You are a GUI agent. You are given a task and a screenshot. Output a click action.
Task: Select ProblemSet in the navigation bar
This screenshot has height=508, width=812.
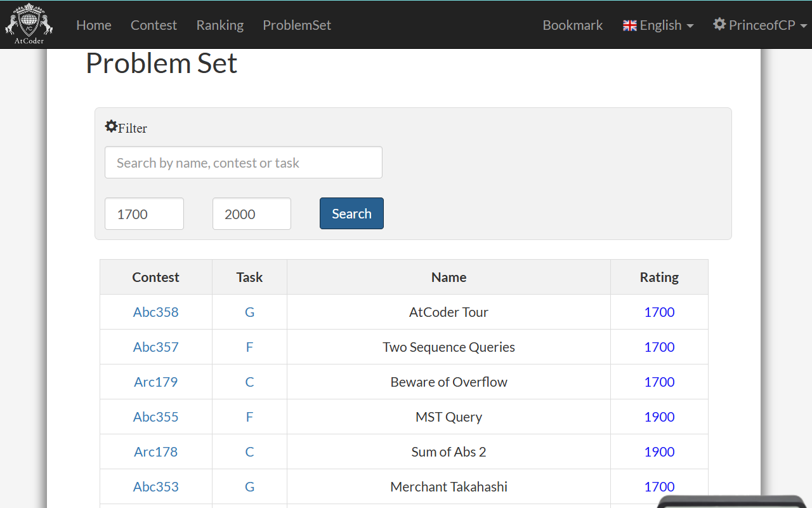coord(297,25)
